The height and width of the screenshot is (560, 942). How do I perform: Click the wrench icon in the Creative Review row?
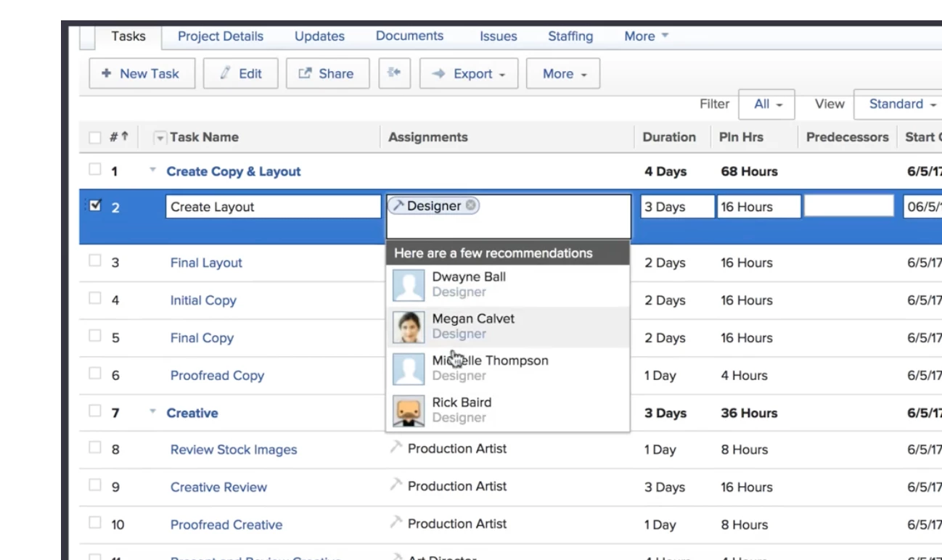point(396,485)
